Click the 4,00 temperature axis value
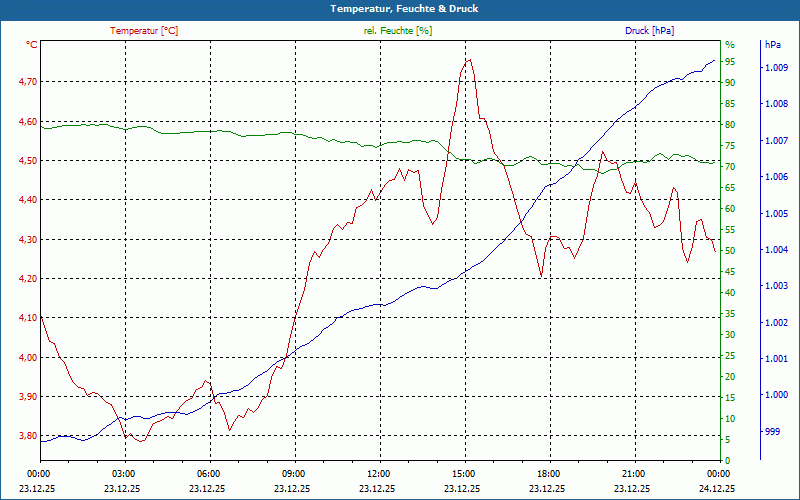This screenshot has height=500, width=800. click(28, 357)
